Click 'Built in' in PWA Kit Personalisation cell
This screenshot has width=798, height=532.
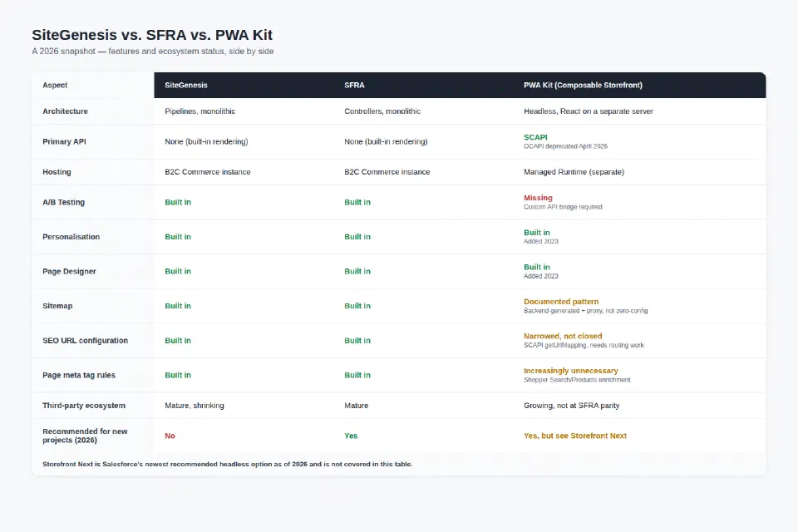tap(537, 232)
